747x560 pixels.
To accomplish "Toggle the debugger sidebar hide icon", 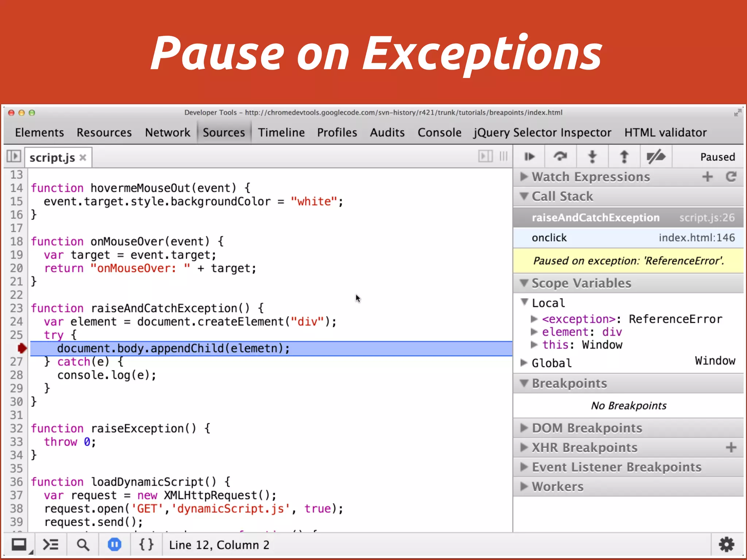I will coord(485,156).
